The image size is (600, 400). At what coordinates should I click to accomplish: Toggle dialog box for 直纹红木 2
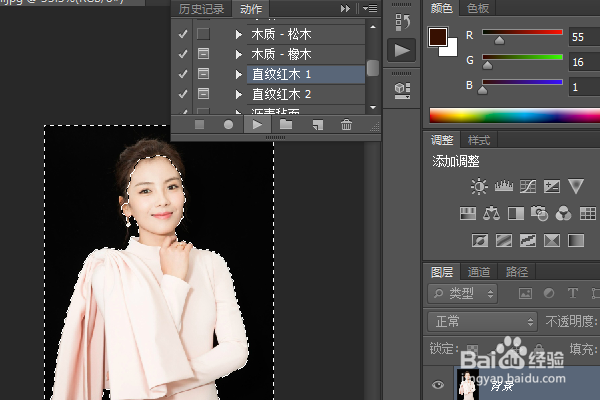203,93
